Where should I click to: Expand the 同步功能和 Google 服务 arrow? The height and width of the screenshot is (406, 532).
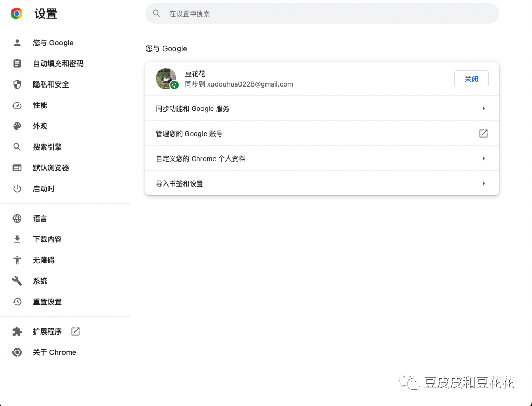(484, 108)
